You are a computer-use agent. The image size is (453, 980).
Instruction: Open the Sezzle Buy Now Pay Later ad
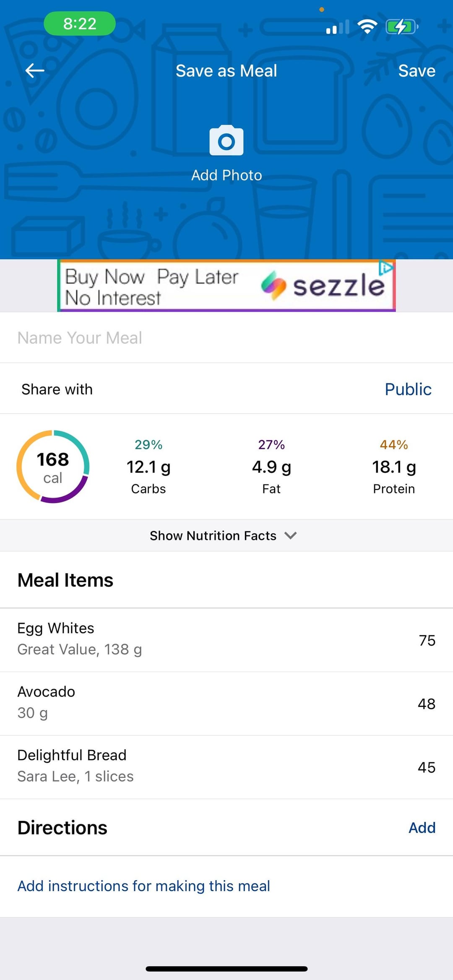(226, 286)
